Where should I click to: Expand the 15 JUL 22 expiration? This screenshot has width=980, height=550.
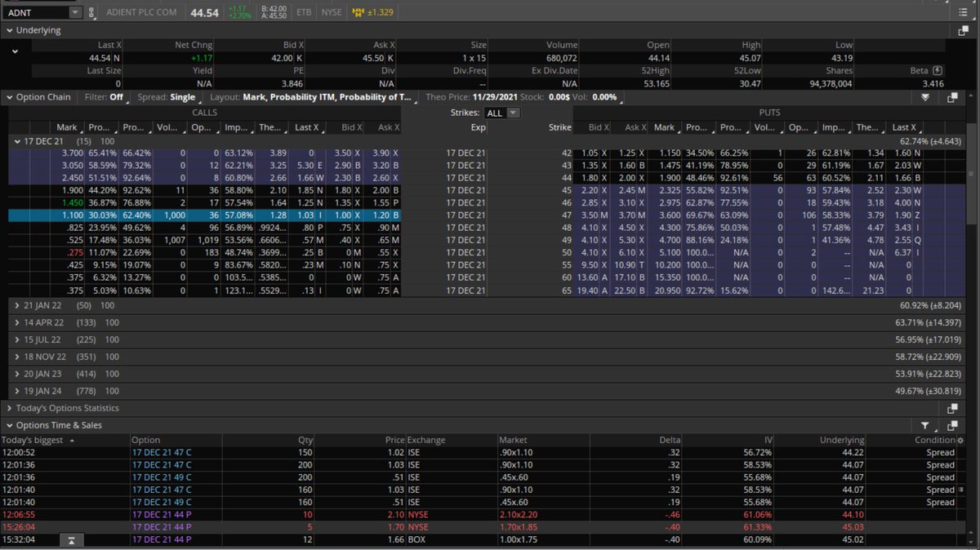pyautogui.click(x=18, y=339)
